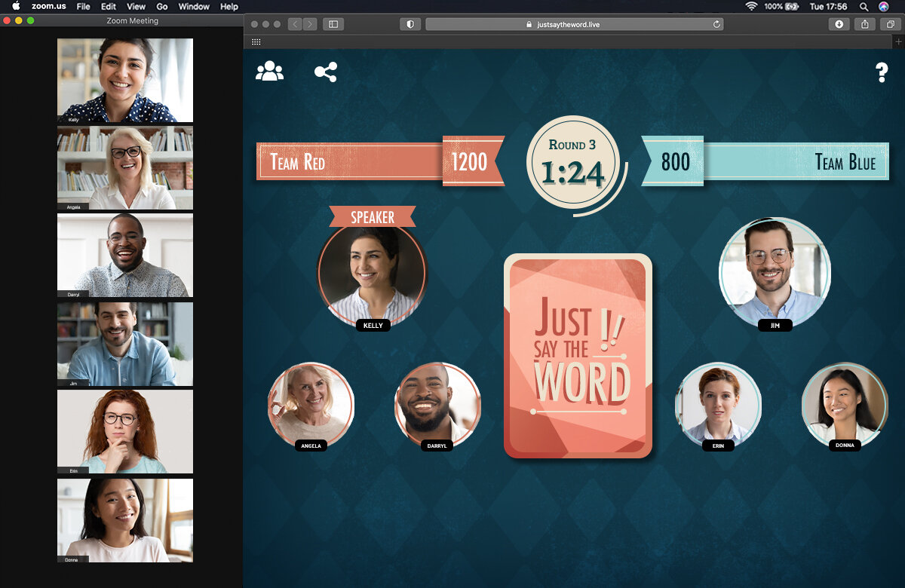Image resolution: width=905 pixels, height=588 pixels.
Task: Click the Round 3 timer circle
Action: point(574,164)
